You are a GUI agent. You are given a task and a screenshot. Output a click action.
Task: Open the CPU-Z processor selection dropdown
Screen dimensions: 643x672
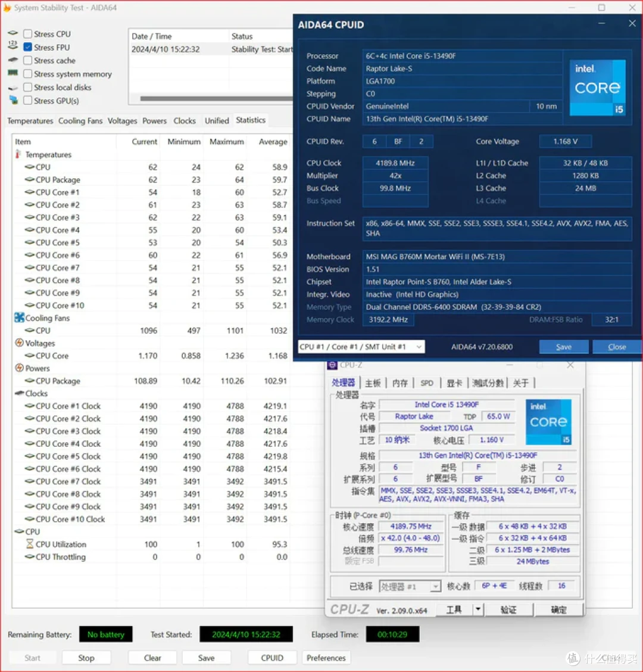click(410, 586)
